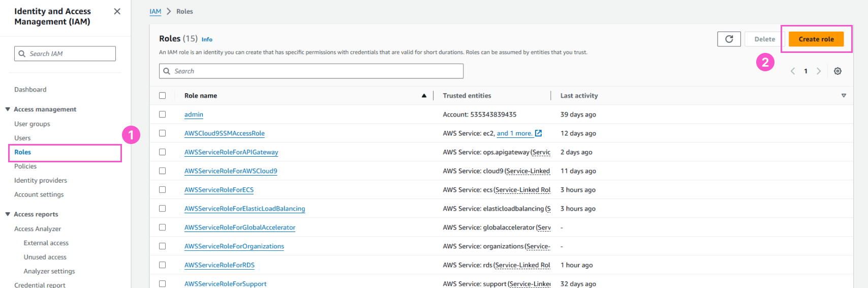Click the page number 1 indicator
868x288 pixels.
[x=805, y=71]
